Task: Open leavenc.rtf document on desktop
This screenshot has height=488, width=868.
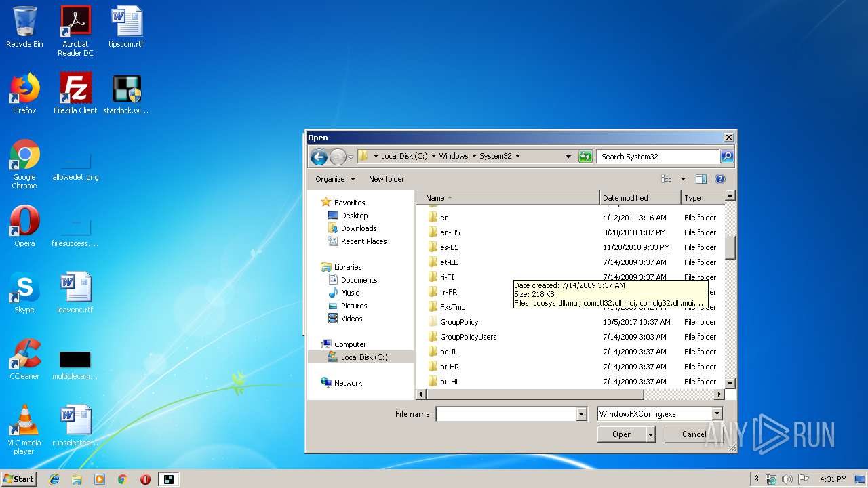Action: (75, 293)
